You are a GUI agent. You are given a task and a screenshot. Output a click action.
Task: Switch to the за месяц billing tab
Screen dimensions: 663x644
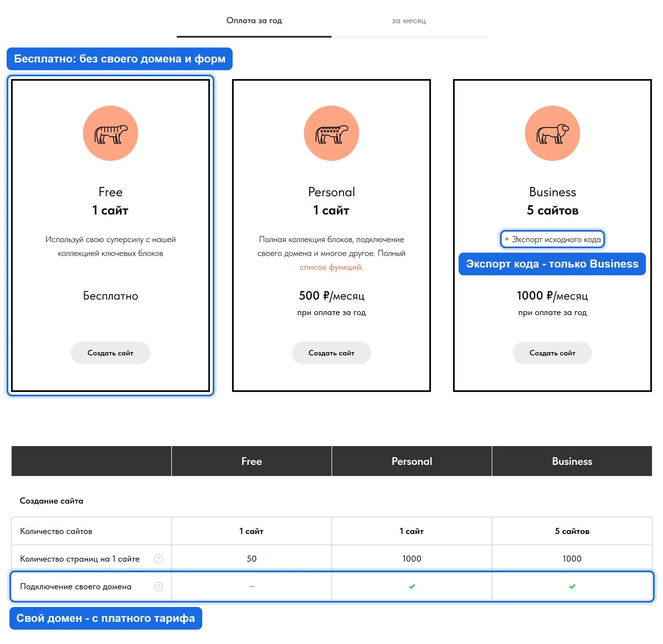click(409, 21)
